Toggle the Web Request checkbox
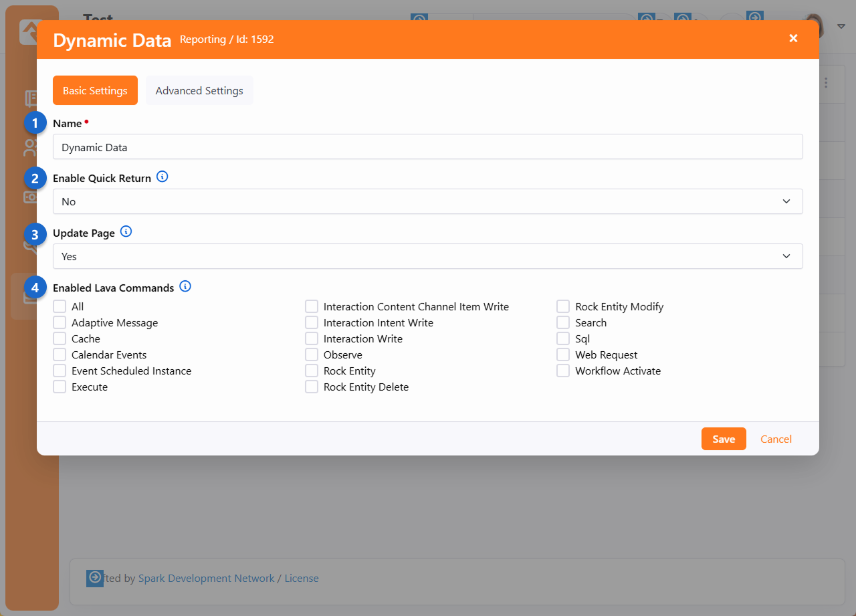The height and width of the screenshot is (616, 856). [x=563, y=354]
